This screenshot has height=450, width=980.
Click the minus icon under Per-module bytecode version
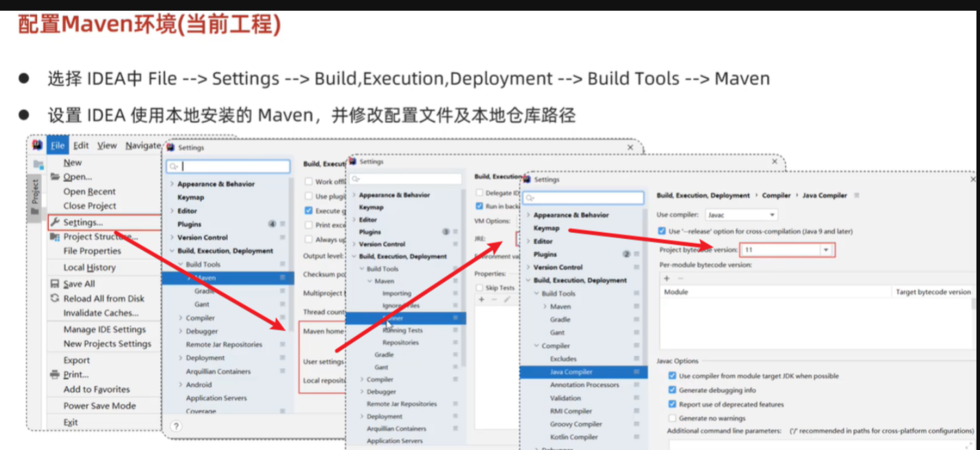click(x=681, y=278)
